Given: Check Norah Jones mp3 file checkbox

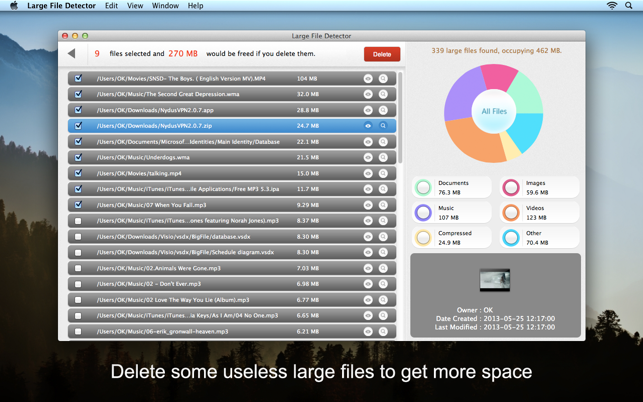Looking at the screenshot, I should 78,221.
